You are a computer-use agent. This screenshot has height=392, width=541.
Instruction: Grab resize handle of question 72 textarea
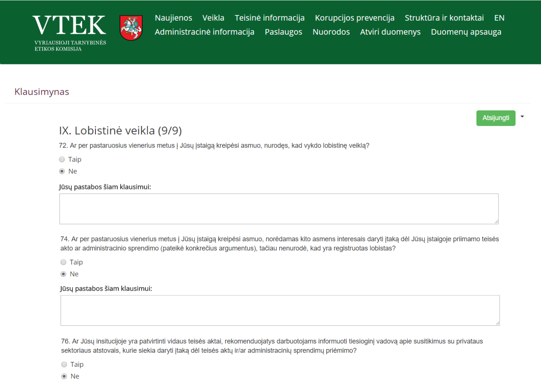coord(496,222)
